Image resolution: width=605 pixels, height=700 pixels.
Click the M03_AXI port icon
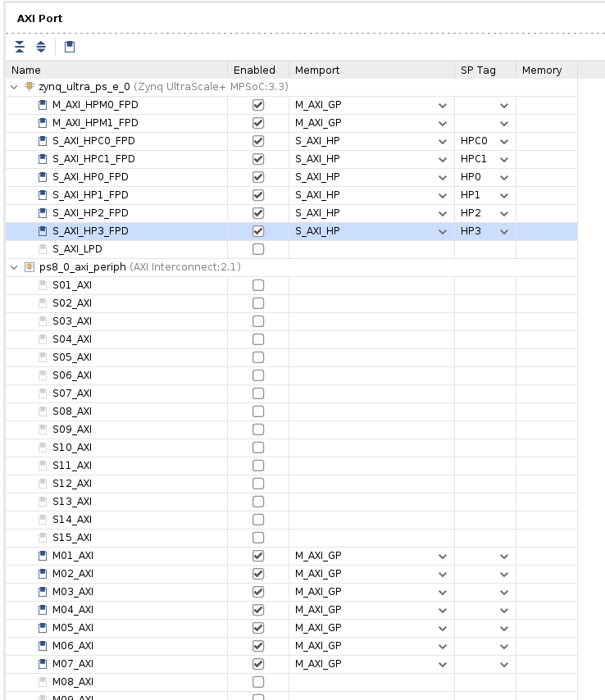43,592
